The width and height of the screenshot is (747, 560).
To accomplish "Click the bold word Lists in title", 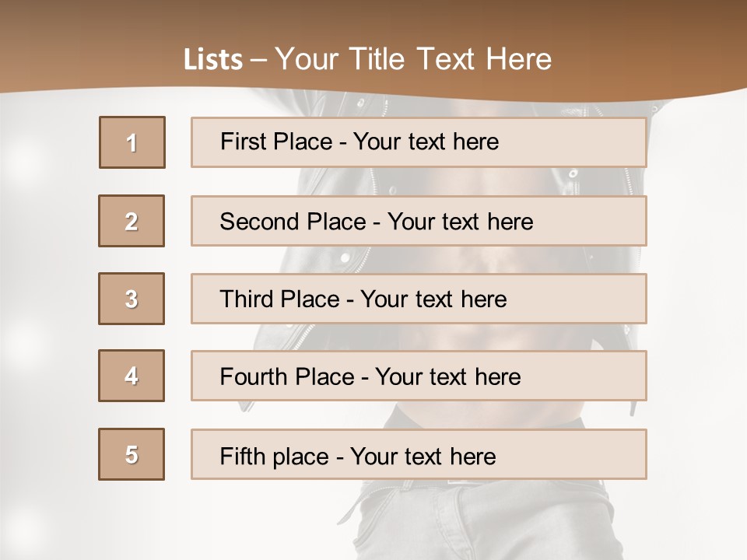I will [x=213, y=60].
